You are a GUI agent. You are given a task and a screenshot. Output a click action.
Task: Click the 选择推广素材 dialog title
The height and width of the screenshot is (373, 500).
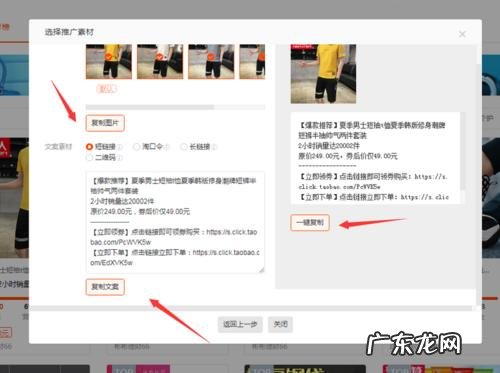tap(69, 32)
